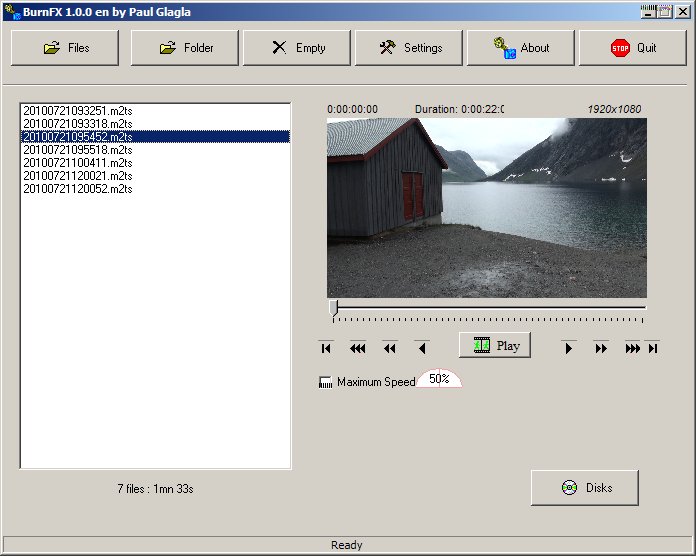
Task: Click the Folder toolbar button
Action: (x=185, y=48)
